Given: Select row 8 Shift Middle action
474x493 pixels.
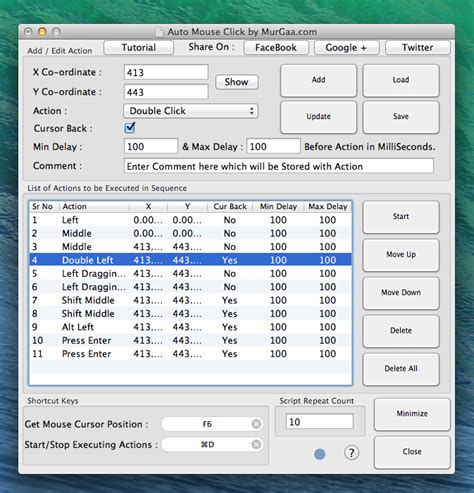Looking at the screenshot, I should tap(190, 314).
